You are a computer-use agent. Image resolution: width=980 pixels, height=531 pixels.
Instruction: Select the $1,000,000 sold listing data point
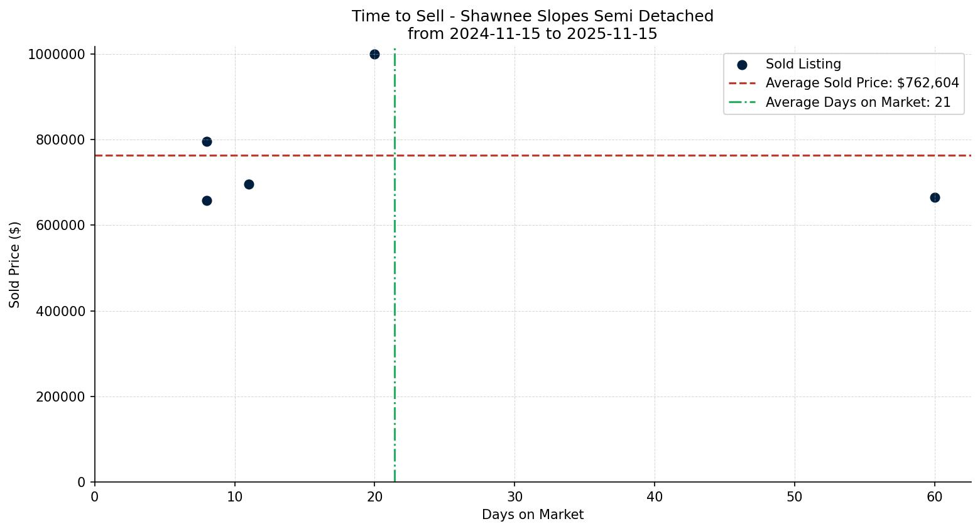[374, 54]
